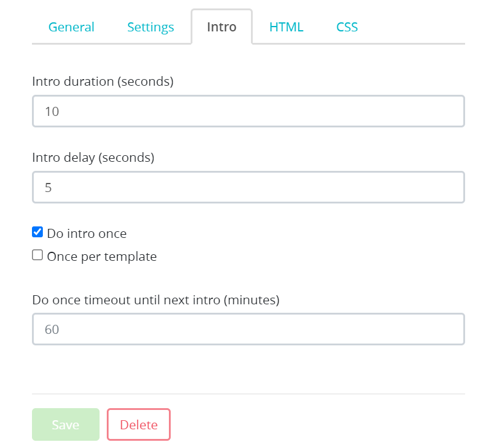This screenshot has height=448, width=485.
Task: Enable the Once per template checkbox
Action: click(x=37, y=255)
